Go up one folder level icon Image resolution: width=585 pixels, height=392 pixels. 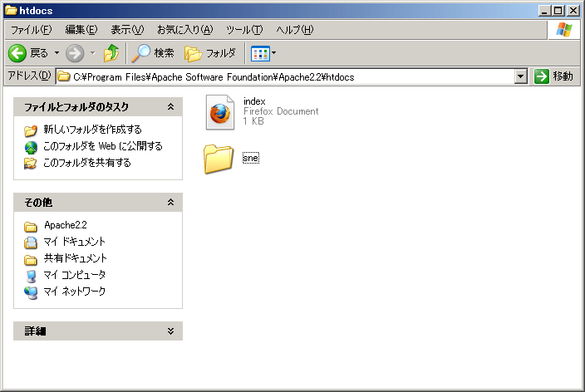pyautogui.click(x=111, y=53)
